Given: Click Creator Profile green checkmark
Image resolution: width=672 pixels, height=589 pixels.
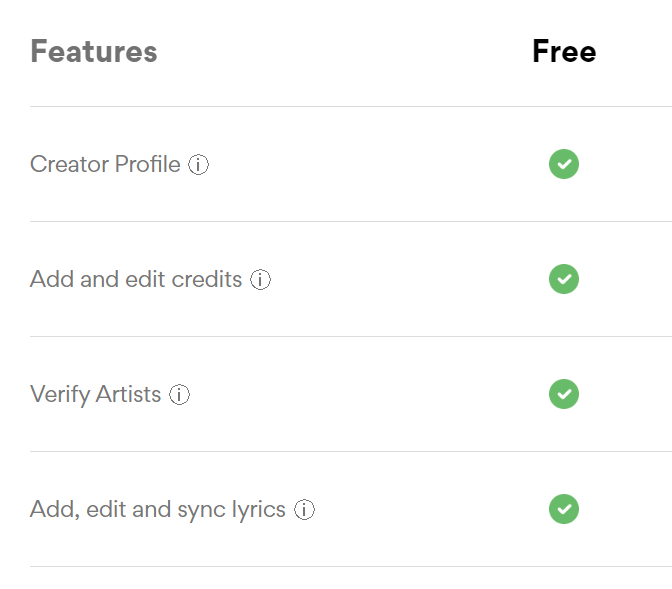Looking at the screenshot, I should tap(564, 164).
